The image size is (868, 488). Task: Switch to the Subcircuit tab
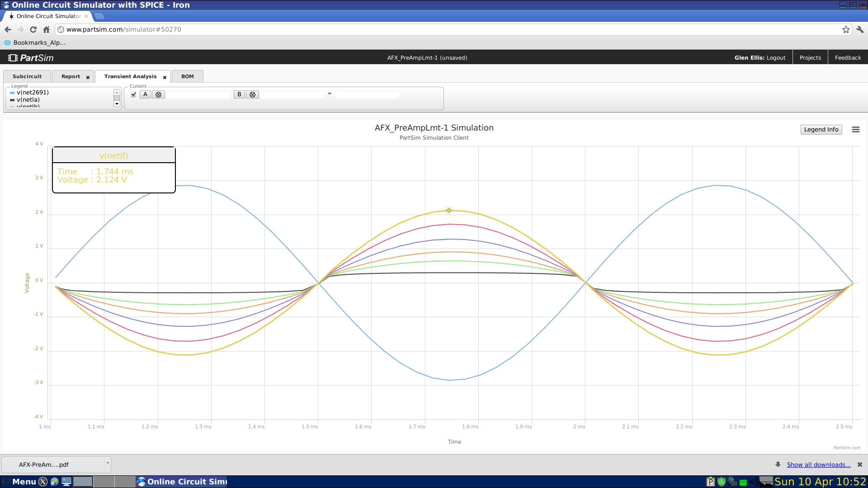(27, 76)
